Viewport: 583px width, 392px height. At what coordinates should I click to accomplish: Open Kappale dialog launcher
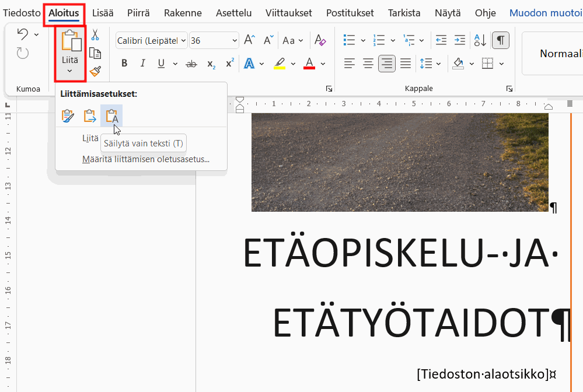[x=509, y=89]
